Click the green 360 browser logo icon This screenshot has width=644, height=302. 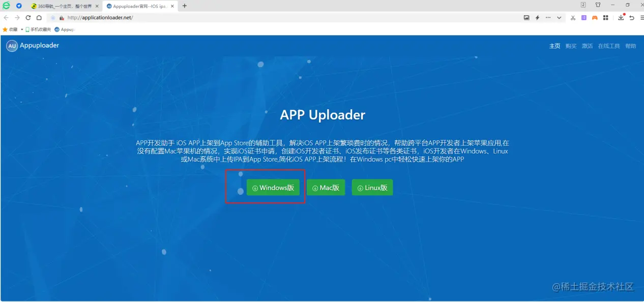6,6
